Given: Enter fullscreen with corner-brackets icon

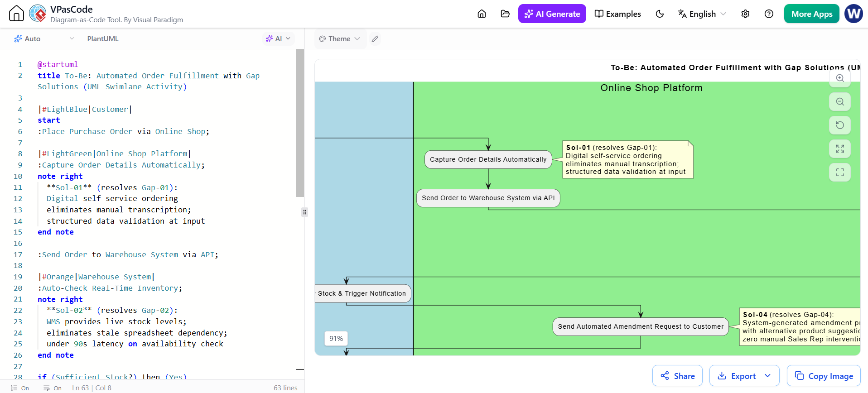Looking at the screenshot, I should pyautogui.click(x=840, y=172).
